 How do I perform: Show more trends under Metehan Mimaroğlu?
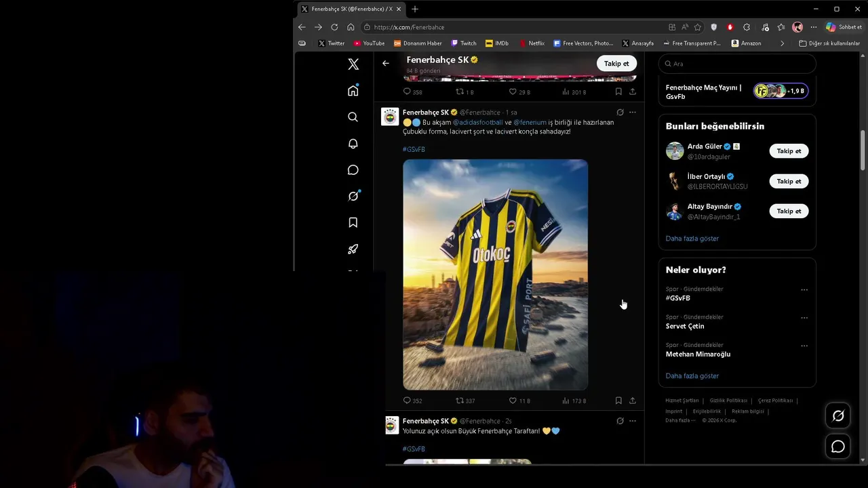692,375
